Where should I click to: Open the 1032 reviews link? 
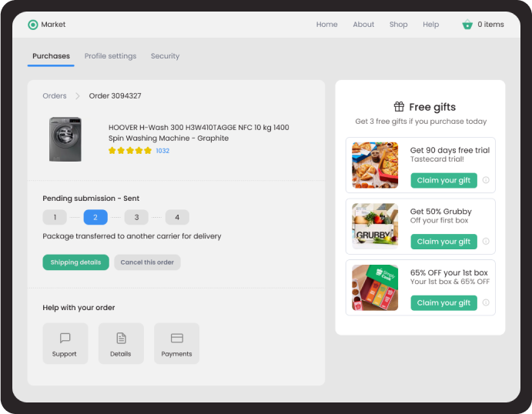pyautogui.click(x=162, y=151)
